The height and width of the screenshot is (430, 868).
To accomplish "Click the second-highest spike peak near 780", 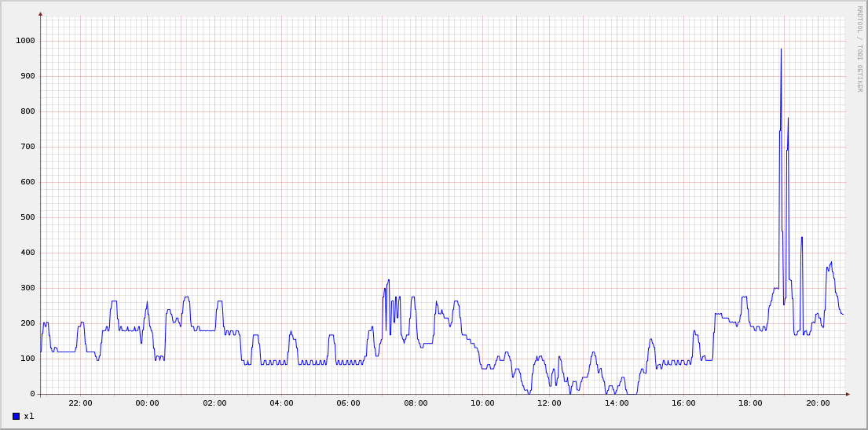I will point(788,118).
